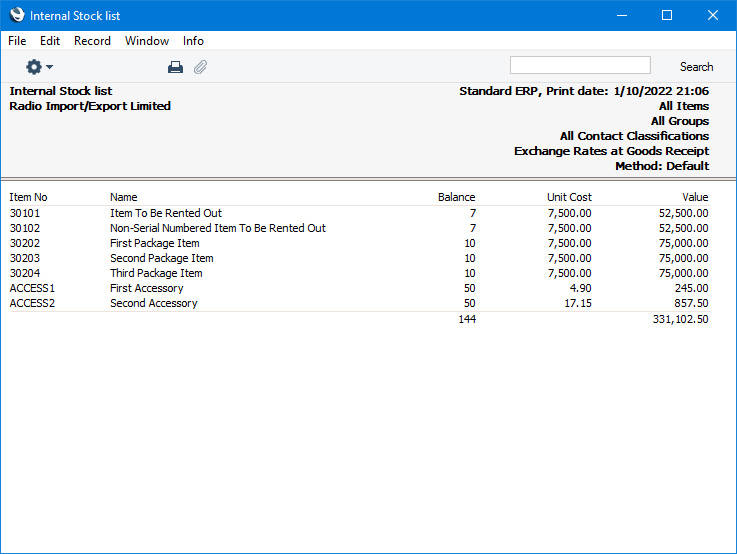The image size is (737, 554).
Task: Click unit cost 17.15 for Second Accessory
Action: [578, 304]
